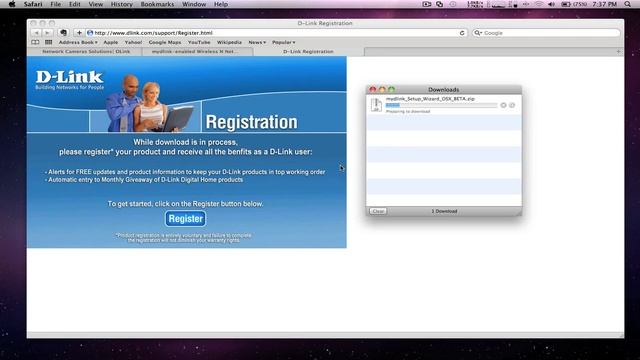
Task: Click the Time Machine clock menu bar icon
Action: click(x=453, y=4)
